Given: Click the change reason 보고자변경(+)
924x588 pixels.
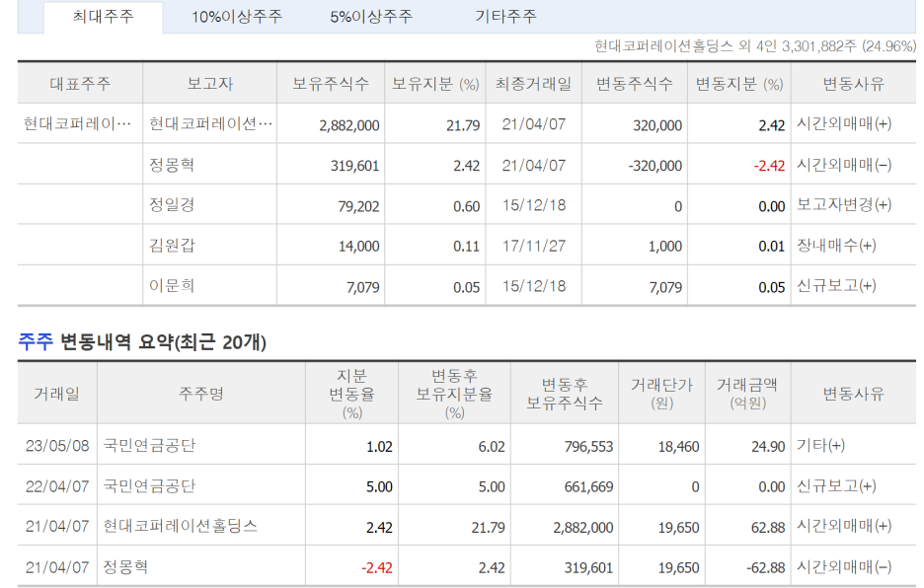Looking at the screenshot, I should pos(844,204).
